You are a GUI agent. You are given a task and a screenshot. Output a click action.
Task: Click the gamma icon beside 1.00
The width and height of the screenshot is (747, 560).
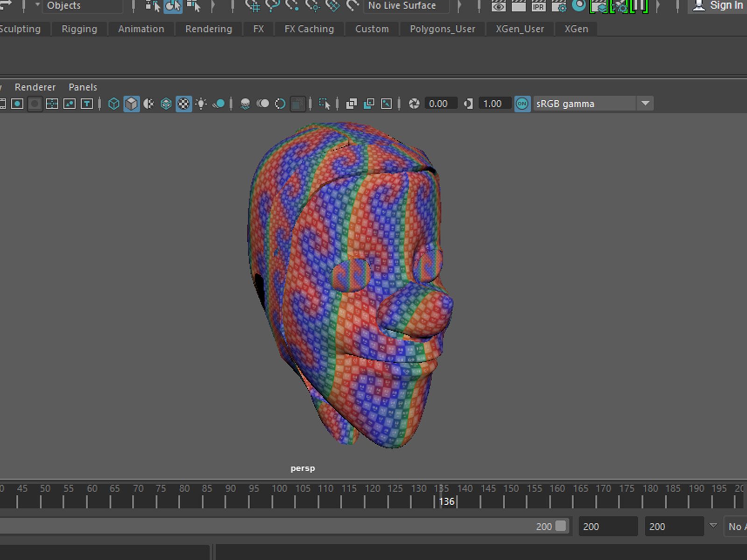click(x=468, y=104)
